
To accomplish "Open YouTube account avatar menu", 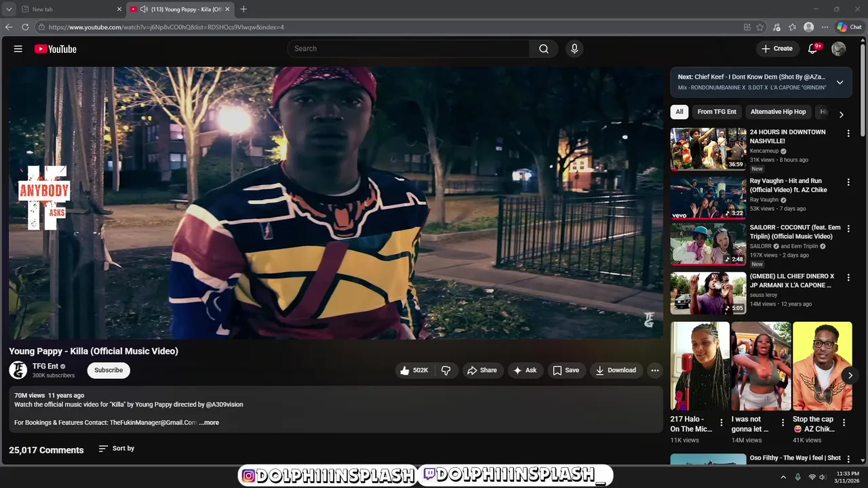I will tap(839, 49).
